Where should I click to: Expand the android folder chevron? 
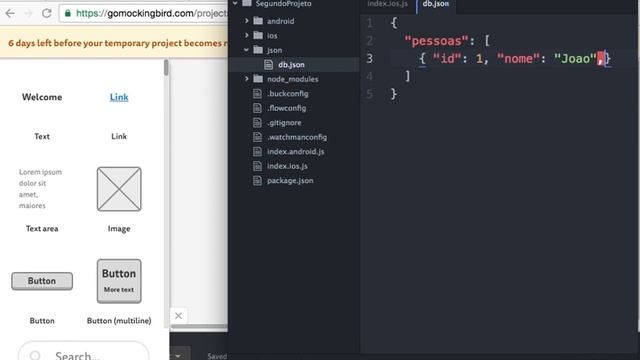point(247,21)
